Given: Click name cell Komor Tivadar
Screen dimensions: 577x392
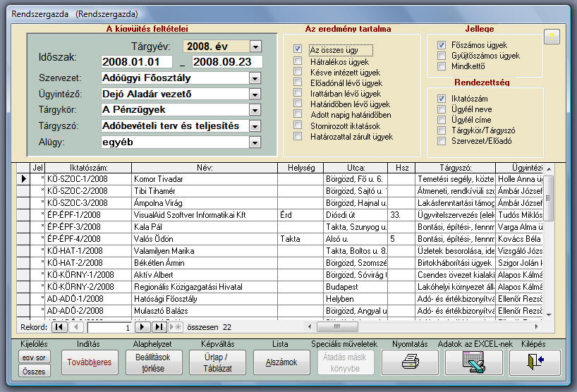Looking at the screenshot, I should [x=205, y=179].
